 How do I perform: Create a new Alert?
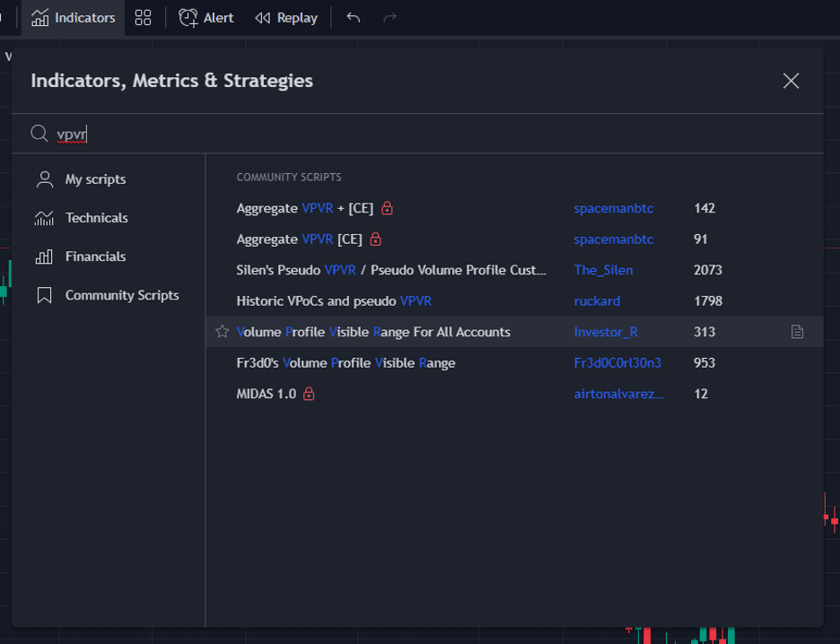[206, 18]
